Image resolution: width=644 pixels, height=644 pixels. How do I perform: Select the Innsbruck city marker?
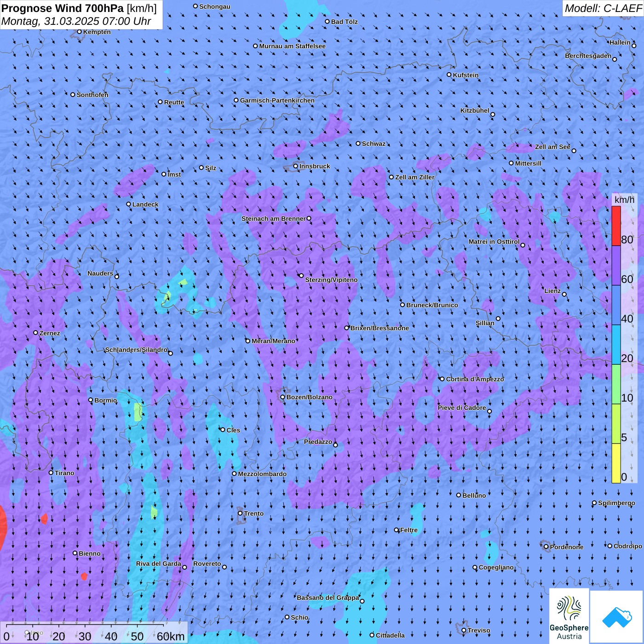coord(296,167)
